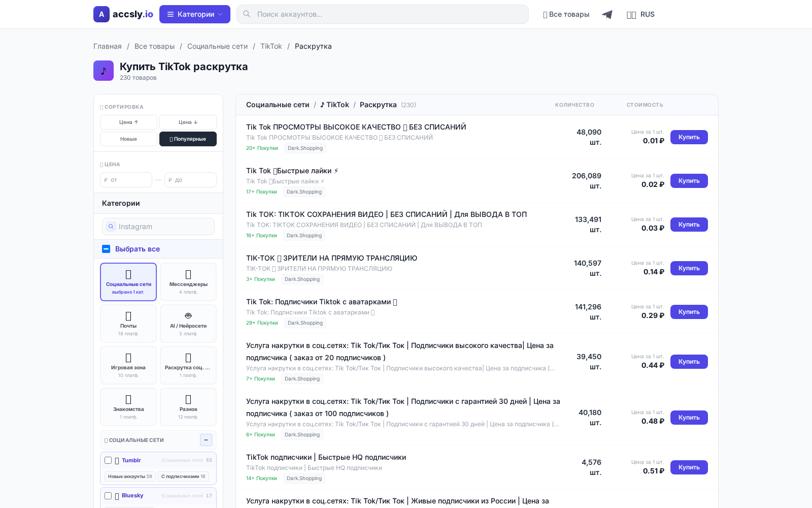Open the Категории dropdown menu
812x508 pixels.
pos(195,14)
